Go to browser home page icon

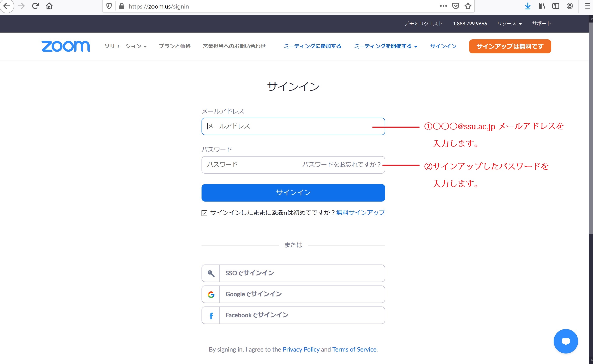click(x=49, y=6)
